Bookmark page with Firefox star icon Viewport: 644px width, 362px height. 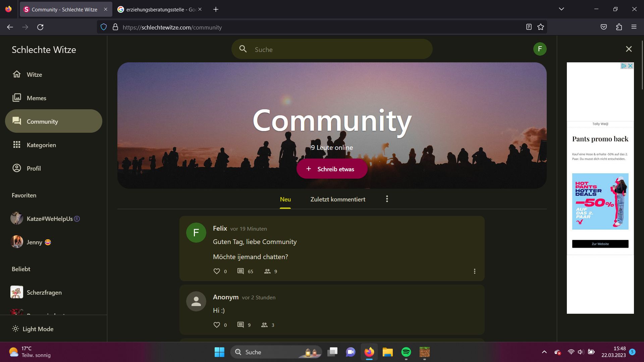point(541,27)
